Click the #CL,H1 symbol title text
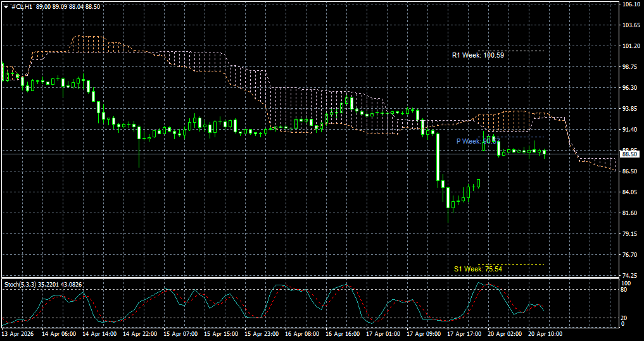 click(22, 6)
